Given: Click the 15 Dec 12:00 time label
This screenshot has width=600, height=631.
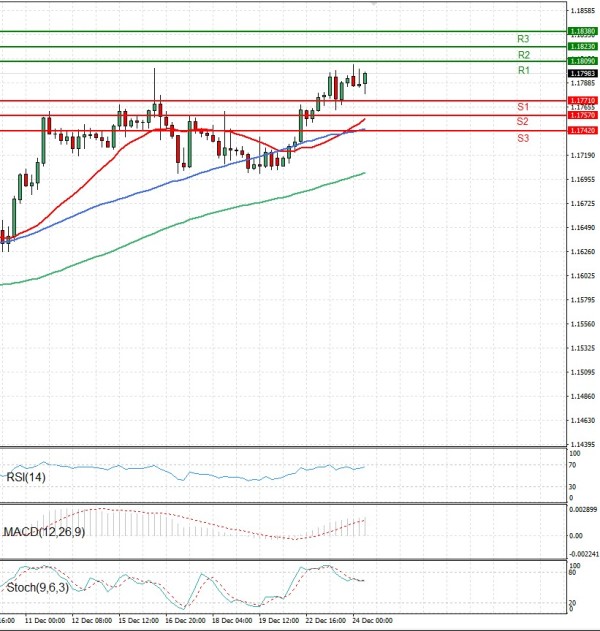Looking at the screenshot, I should (x=136, y=620).
